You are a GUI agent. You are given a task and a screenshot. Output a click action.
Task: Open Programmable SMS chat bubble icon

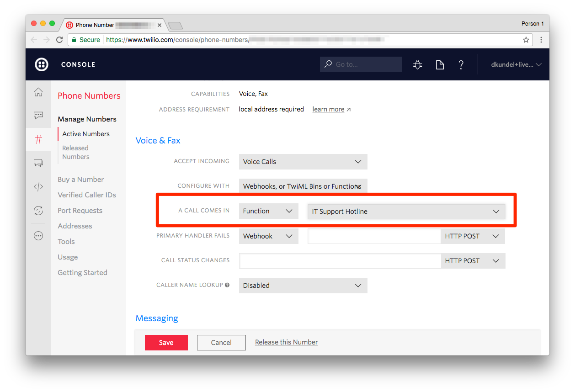(x=38, y=116)
